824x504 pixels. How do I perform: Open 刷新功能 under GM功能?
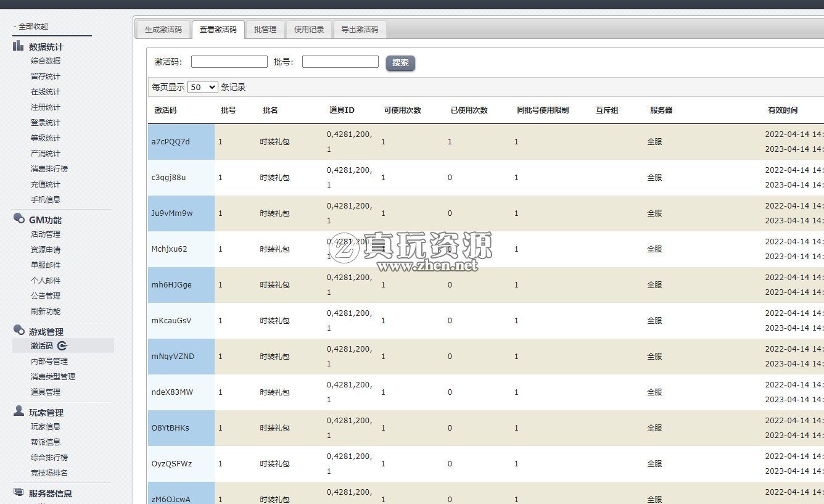[46, 312]
